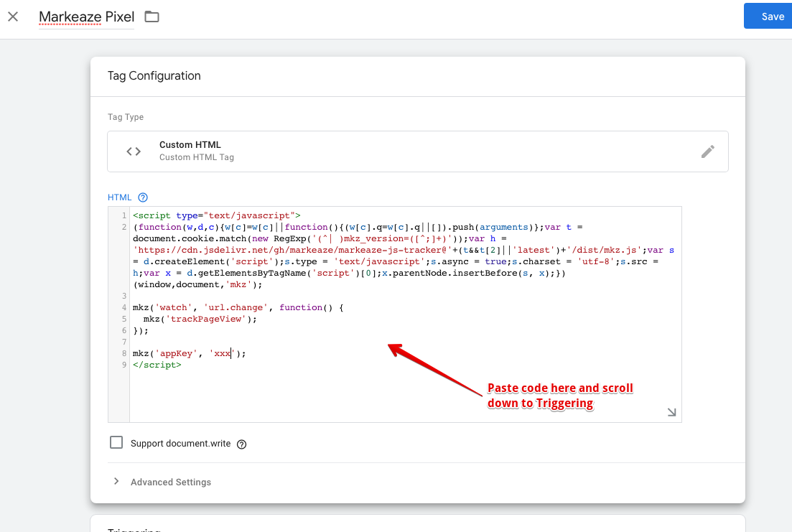Click the Tag Type label

tap(125, 117)
